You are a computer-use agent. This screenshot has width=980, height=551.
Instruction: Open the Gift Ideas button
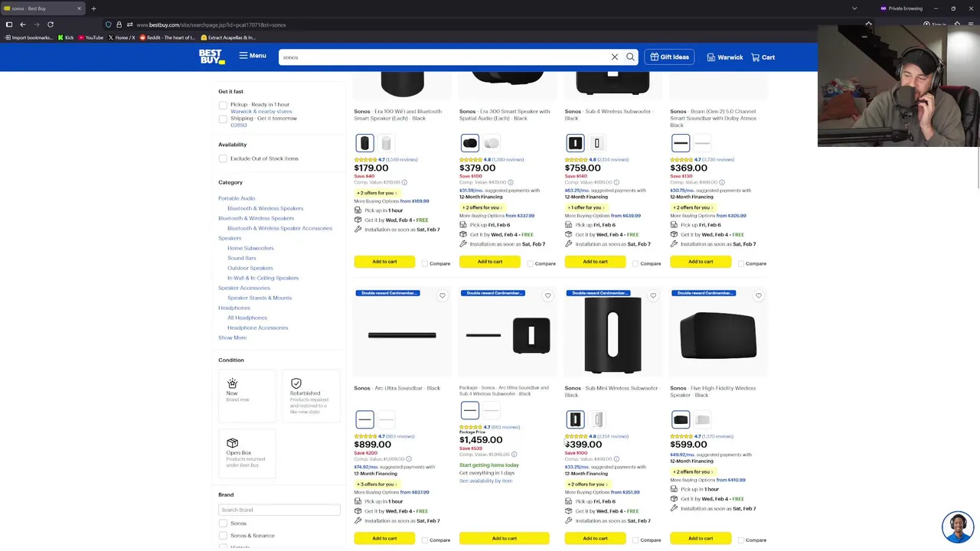pyautogui.click(x=669, y=57)
